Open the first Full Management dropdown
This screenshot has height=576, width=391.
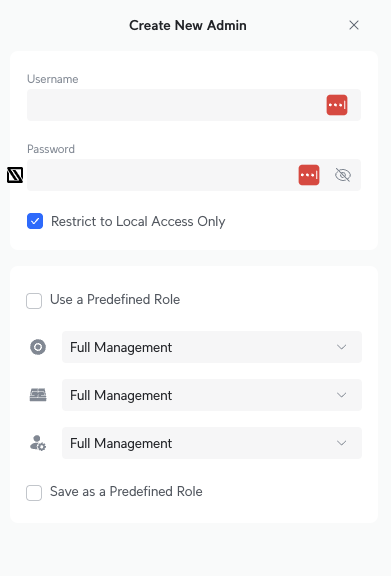pos(212,347)
